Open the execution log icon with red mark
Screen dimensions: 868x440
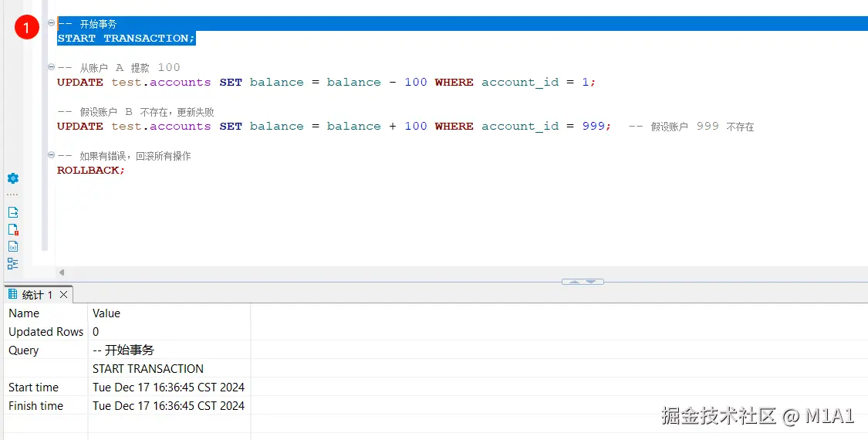click(x=13, y=229)
